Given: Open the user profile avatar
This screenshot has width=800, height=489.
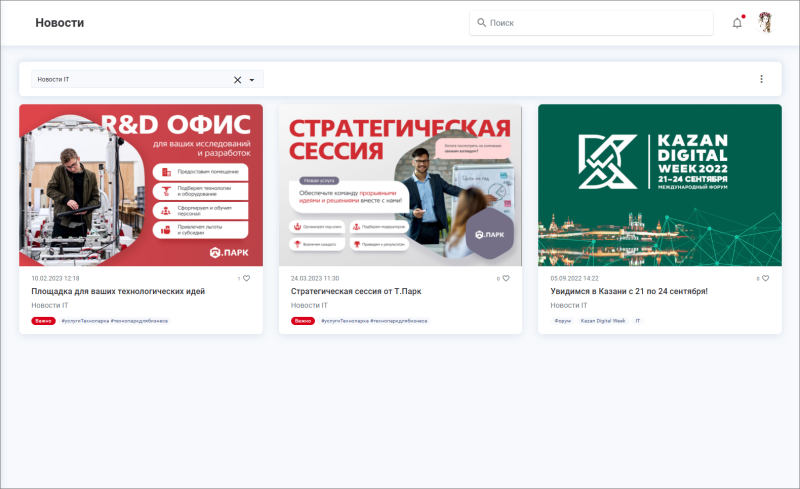Looking at the screenshot, I should pyautogui.click(x=765, y=22).
